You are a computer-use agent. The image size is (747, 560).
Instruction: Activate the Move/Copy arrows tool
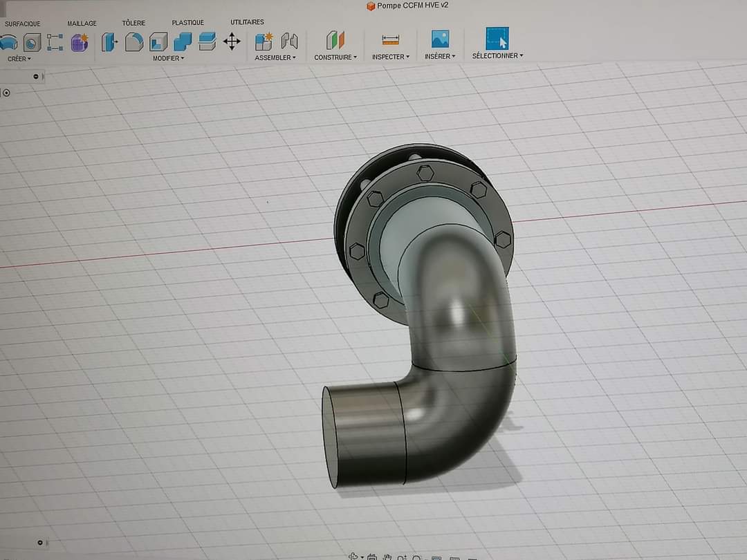pos(232,41)
